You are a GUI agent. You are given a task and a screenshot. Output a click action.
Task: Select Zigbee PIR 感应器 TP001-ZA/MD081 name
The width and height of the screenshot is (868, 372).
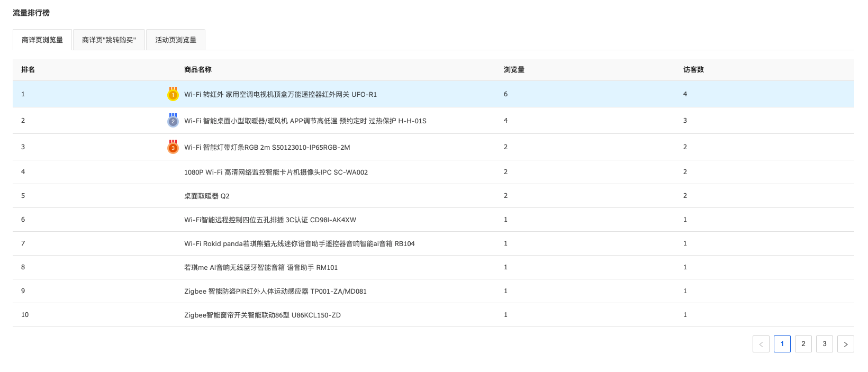click(x=275, y=291)
